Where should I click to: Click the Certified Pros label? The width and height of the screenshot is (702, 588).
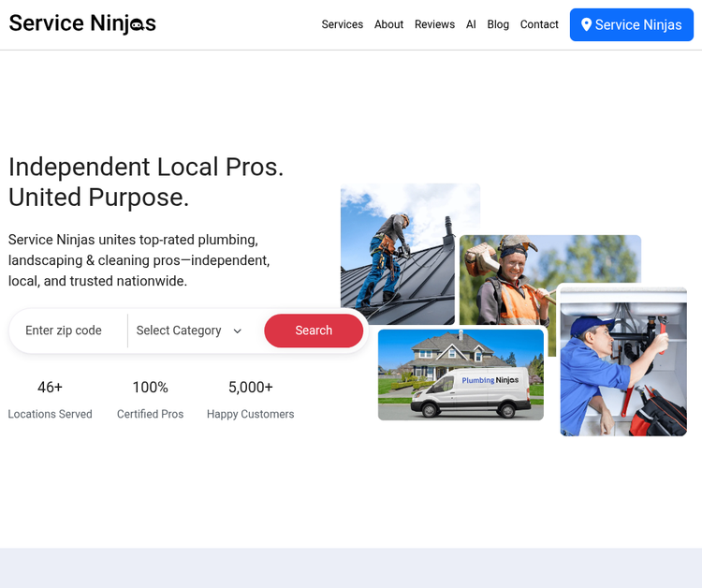(150, 414)
